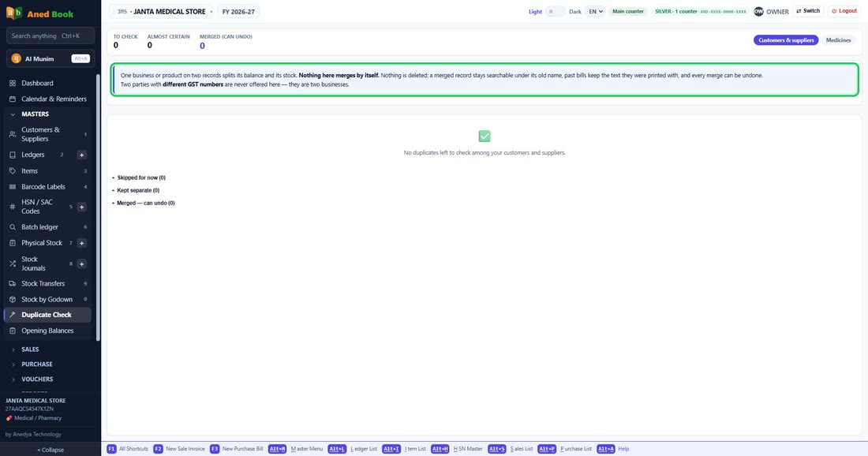This screenshot has height=456, width=868.
Task: Expand the Skipped for now (0) list
Action: click(139, 178)
